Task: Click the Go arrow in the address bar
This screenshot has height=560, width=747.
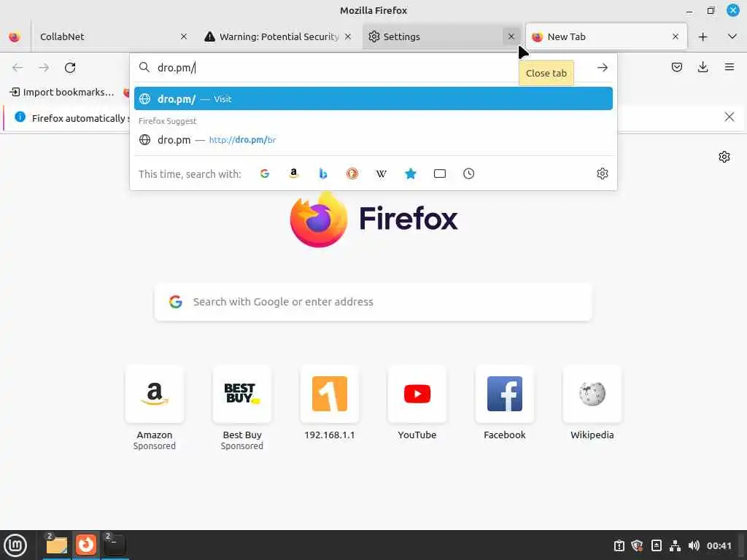Action: pos(602,68)
